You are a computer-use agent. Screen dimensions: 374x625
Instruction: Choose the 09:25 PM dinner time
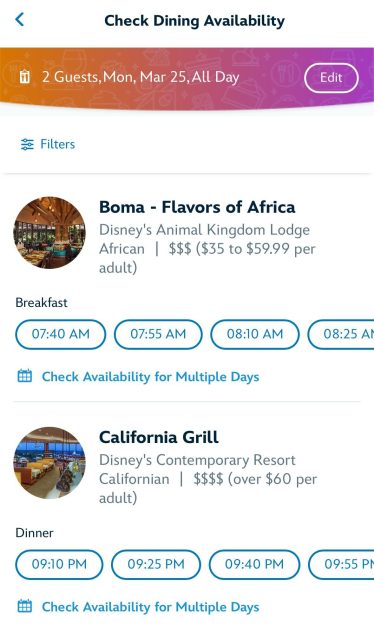click(x=156, y=564)
